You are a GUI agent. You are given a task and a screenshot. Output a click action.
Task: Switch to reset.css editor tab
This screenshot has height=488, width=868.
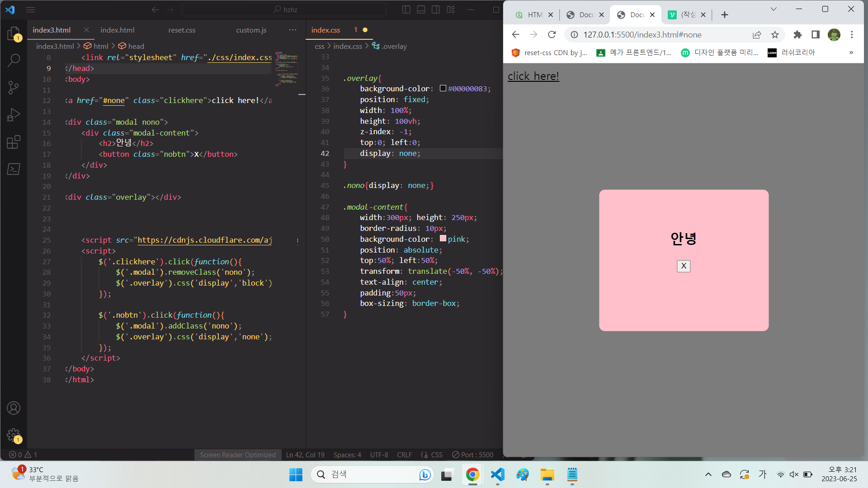pyautogui.click(x=182, y=30)
